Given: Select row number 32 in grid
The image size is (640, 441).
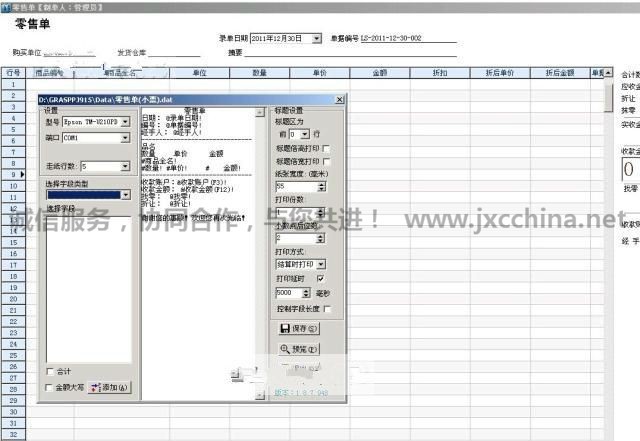Looking at the screenshot, I should coord(13,434).
